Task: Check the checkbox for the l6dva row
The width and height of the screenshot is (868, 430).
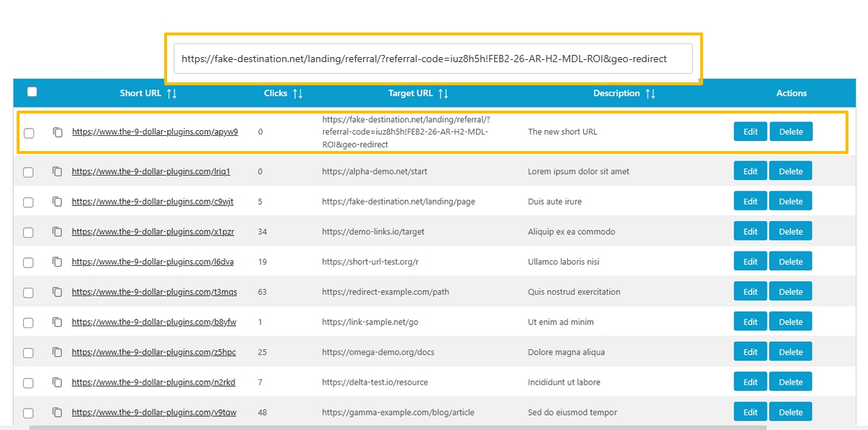Action: pos(29,261)
